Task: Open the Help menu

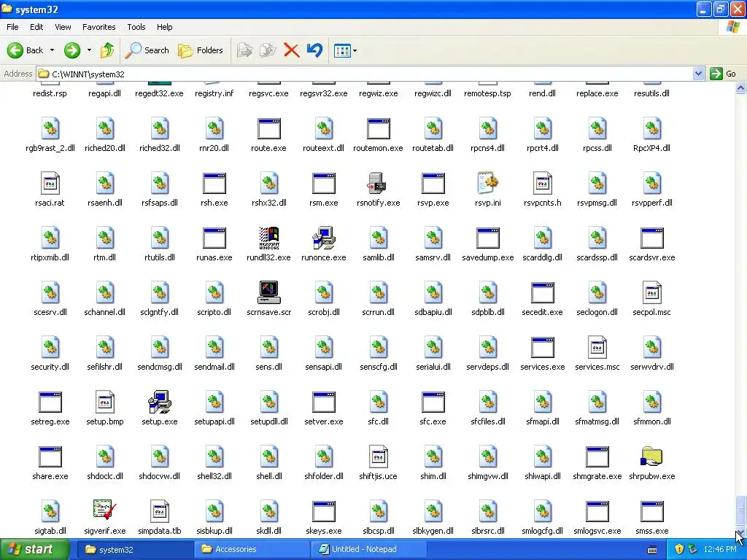Action: tap(164, 27)
